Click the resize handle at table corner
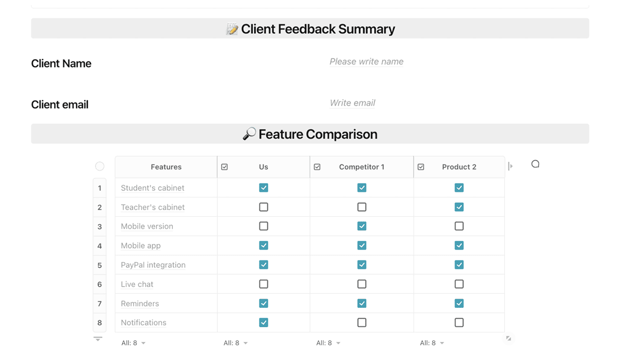The width and height of the screenshot is (624, 364). point(509,339)
